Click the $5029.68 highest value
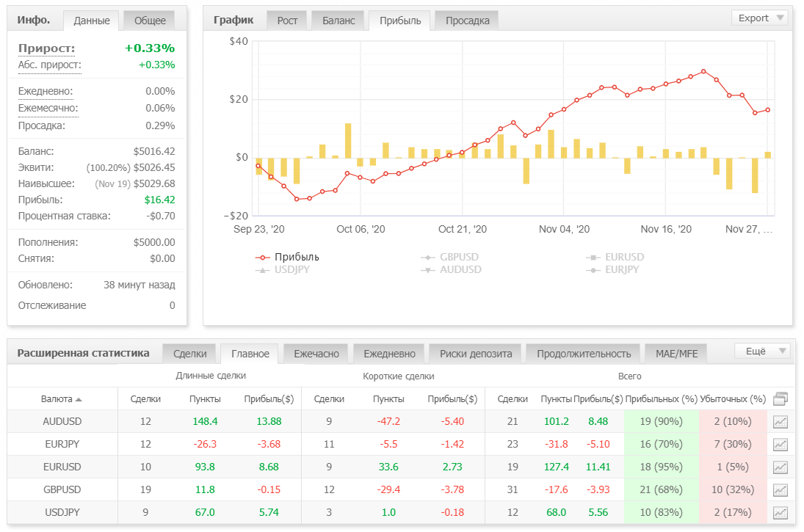This screenshot has height=532, width=804. point(154,184)
